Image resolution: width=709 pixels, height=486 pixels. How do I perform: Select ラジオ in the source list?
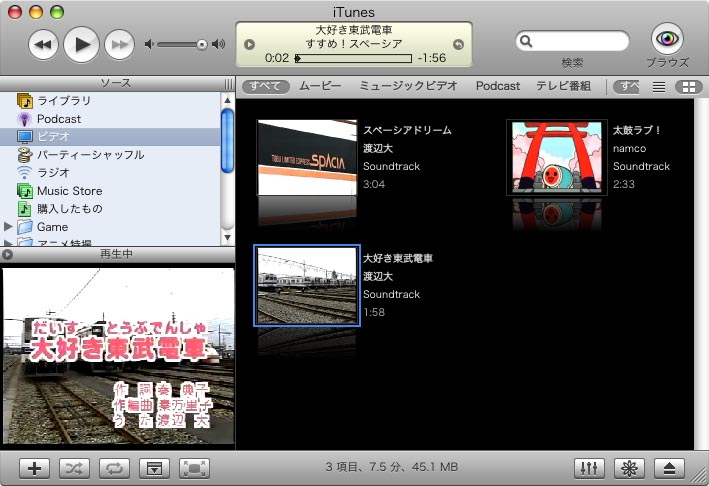pos(111,173)
